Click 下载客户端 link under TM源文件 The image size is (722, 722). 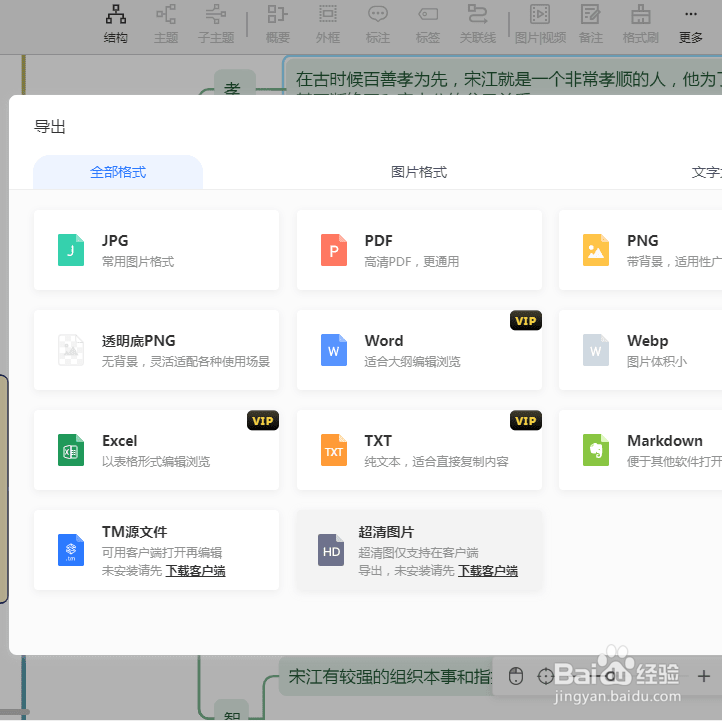click(x=196, y=571)
